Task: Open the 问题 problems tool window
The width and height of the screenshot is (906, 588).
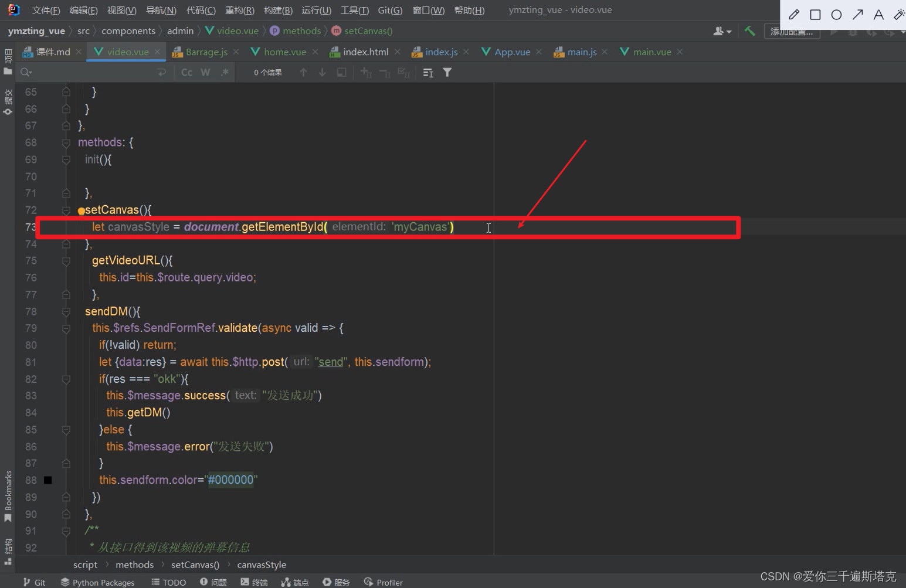Action: [213, 582]
